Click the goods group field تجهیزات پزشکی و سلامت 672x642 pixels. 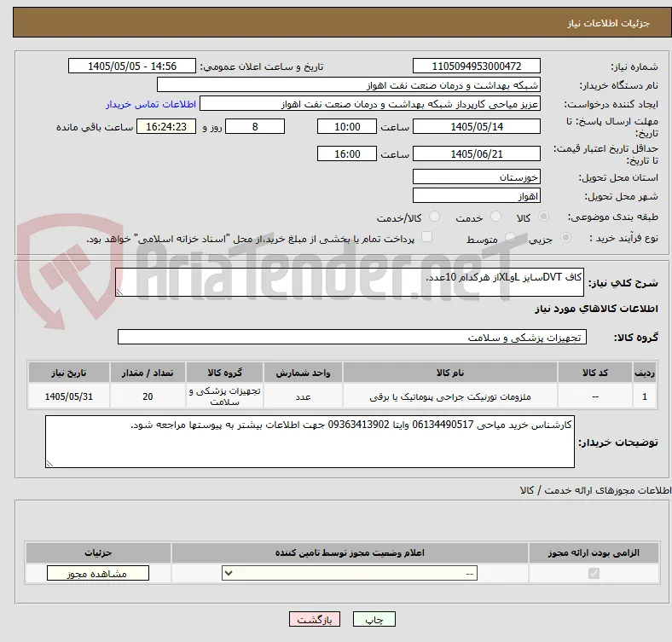click(x=352, y=337)
